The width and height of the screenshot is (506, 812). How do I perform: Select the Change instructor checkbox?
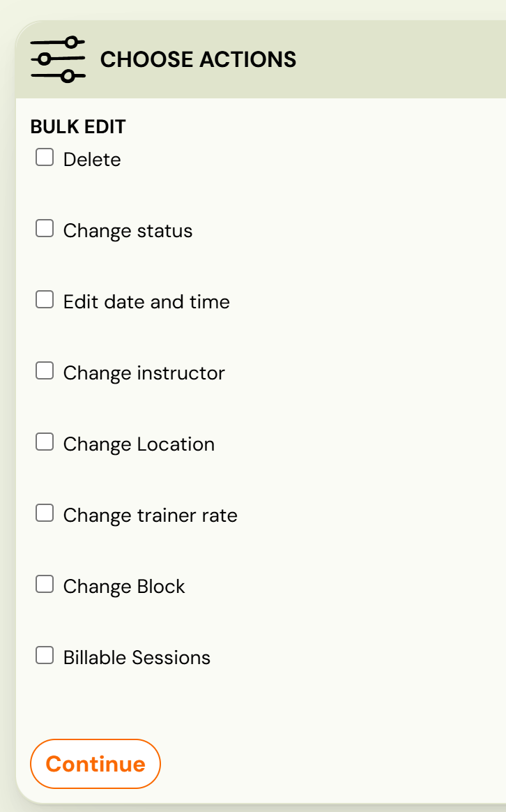(45, 371)
